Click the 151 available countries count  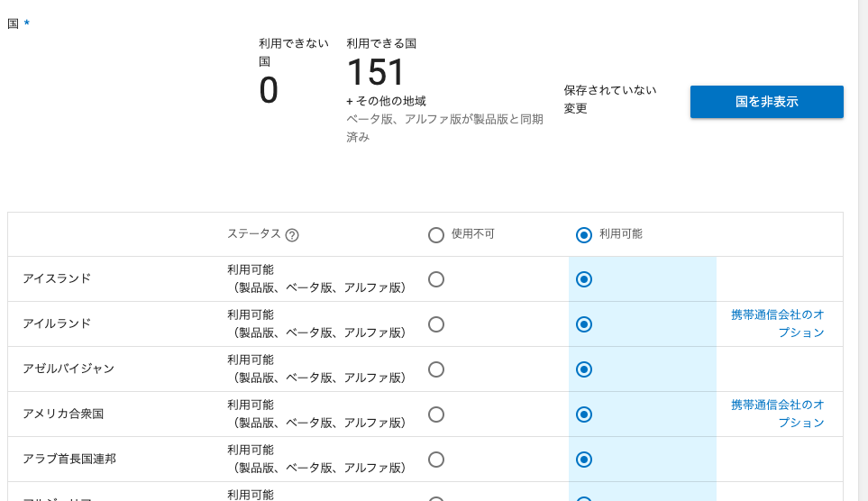click(x=376, y=72)
